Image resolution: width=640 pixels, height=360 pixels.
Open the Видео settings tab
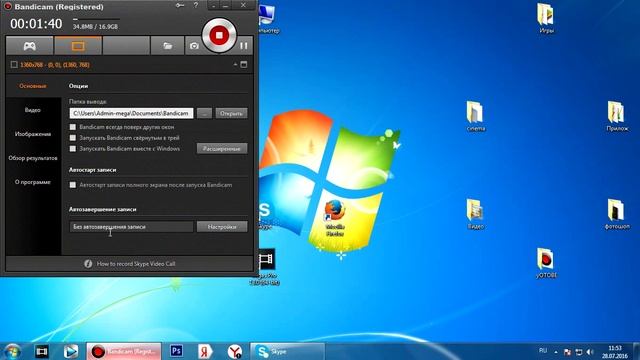click(x=33, y=110)
